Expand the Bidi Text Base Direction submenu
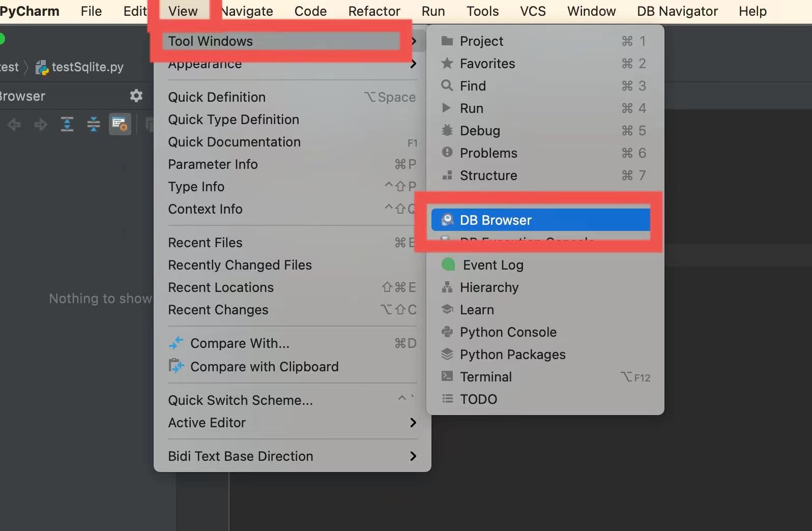 pyautogui.click(x=240, y=456)
